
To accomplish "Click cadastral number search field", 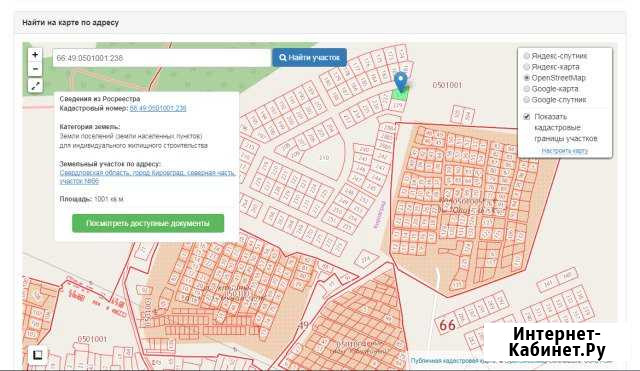I will click(x=162, y=58).
